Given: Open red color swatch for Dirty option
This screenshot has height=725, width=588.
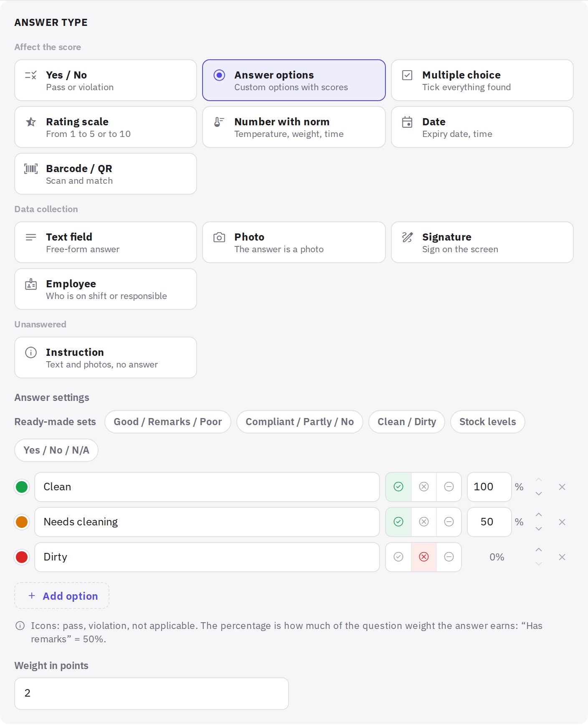Looking at the screenshot, I should point(22,557).
